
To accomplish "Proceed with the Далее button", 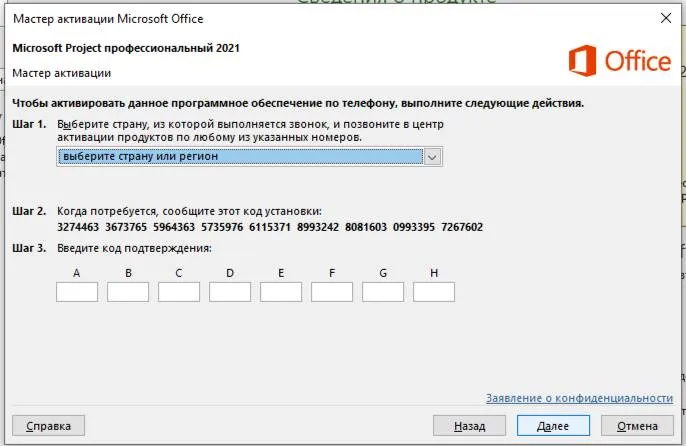I will pos(553,425).
